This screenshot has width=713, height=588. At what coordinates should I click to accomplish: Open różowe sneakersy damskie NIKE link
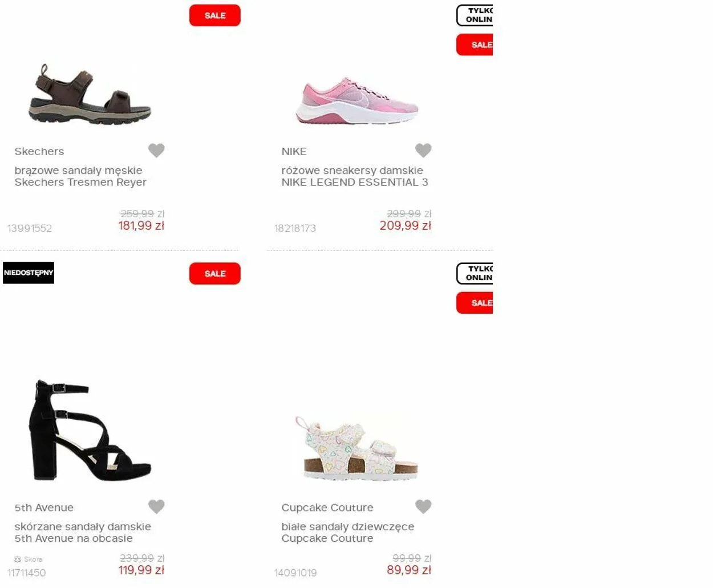tap(355, 176)
